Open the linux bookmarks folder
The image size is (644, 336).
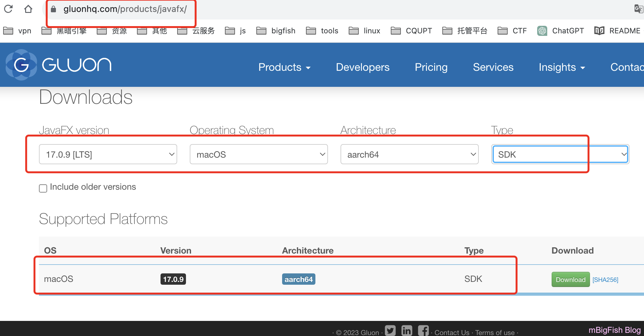(365, 31)
